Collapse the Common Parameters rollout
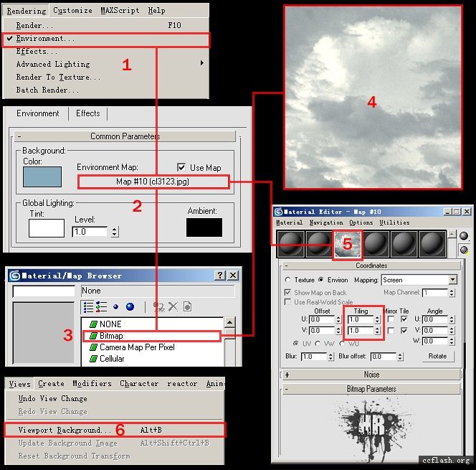476x470 pixels. click(x=20, y=136)
